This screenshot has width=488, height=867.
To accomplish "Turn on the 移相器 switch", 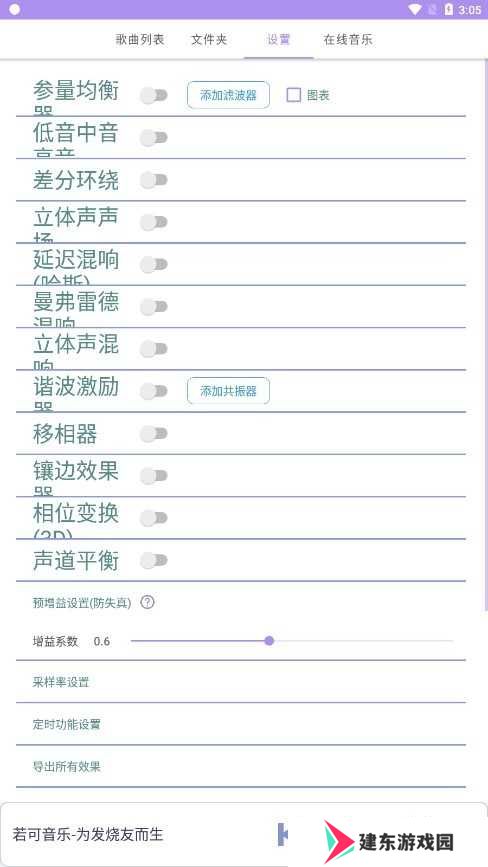I will (x=154, y=434).
